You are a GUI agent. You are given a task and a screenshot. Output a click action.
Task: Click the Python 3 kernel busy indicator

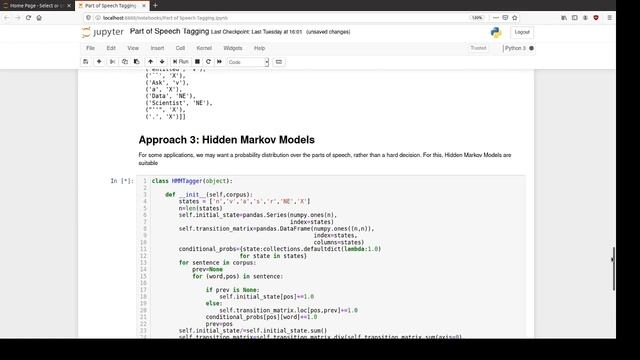pos(531,48)
